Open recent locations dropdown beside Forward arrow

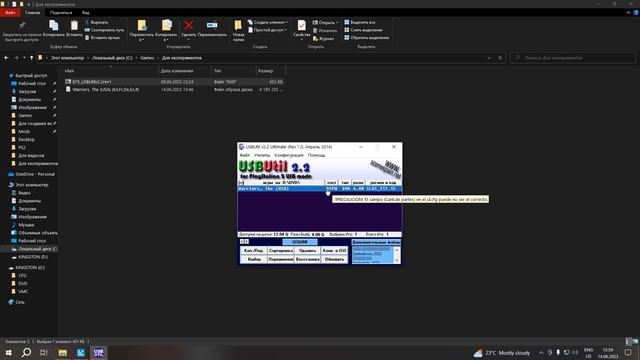pyautogui.click(x=24, y=58)
